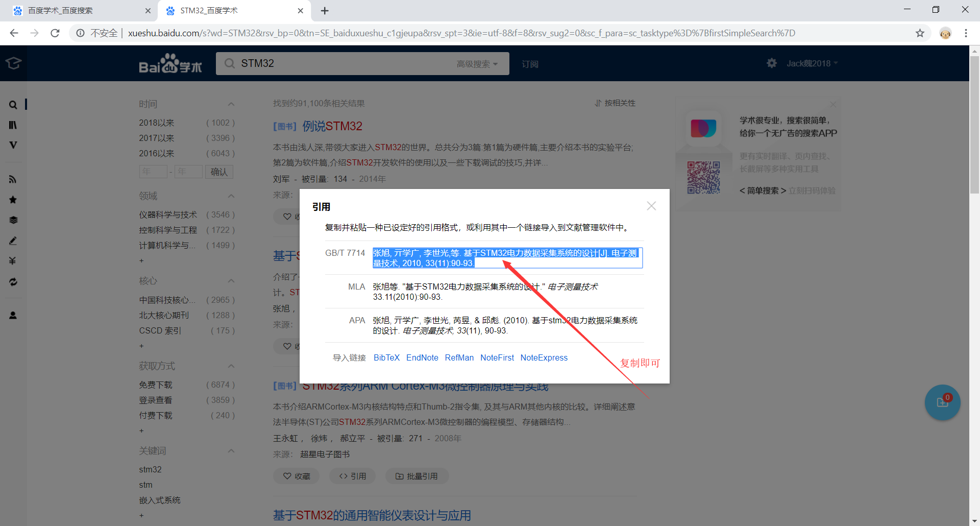Expand more items under 领域 with plus

coord(141,261)
